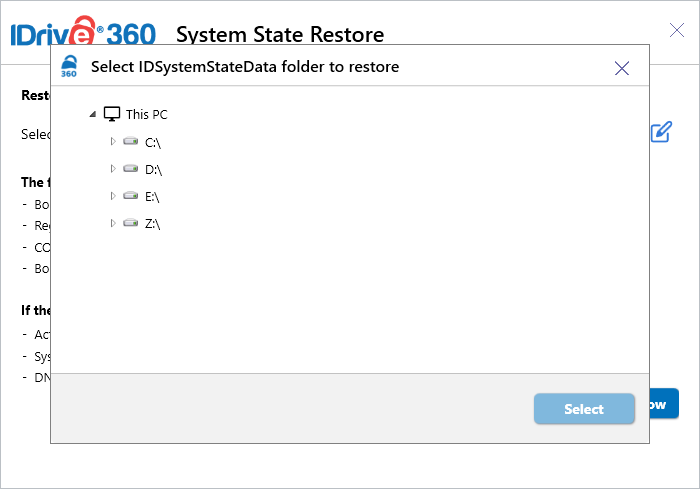Click the IDrive 360 lock icon in dialog header
This screenshot has height=489, width=700.
click(69, 67)
